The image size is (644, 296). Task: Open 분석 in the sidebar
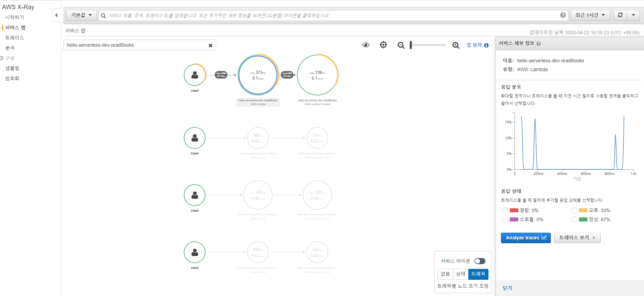tap(10, 48)
